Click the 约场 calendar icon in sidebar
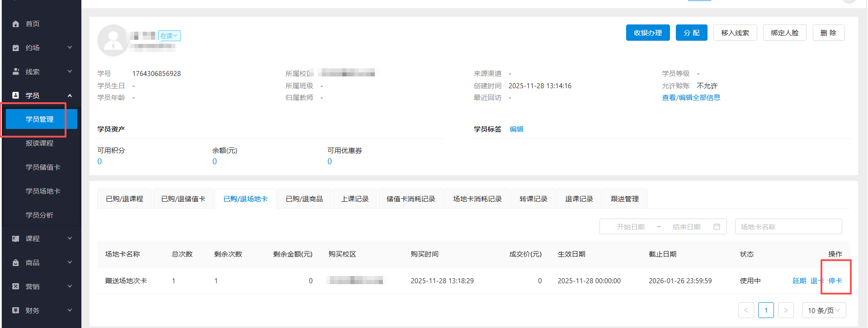Image resolution: width=868 pixels, height=328 pixels. point(16,48)
